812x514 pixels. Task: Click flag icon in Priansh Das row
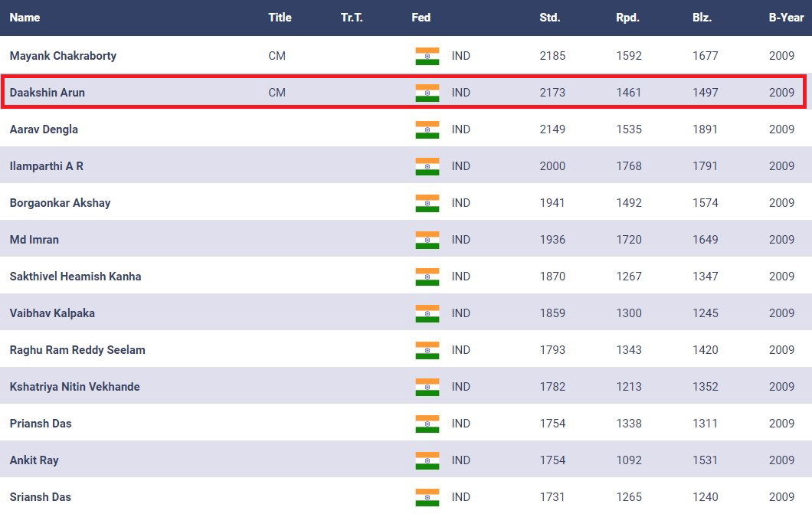pyautogui.click(x=427, y=424)
